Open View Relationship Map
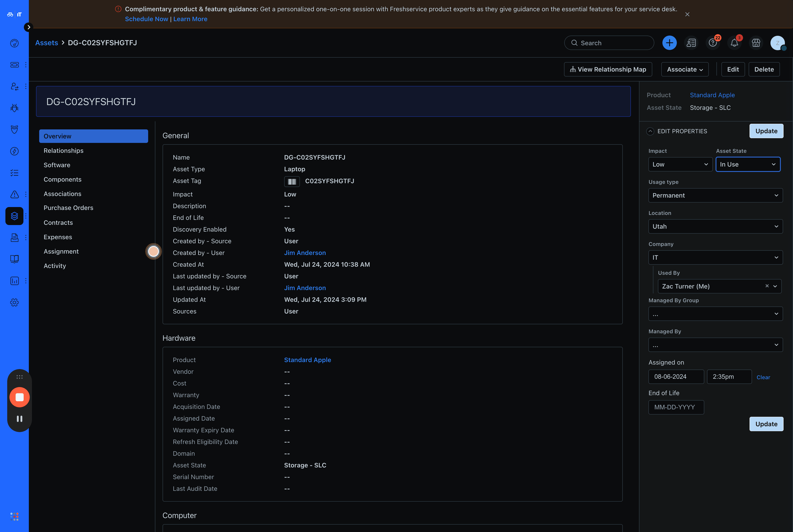The image size is (793, 532). [608, 69]
